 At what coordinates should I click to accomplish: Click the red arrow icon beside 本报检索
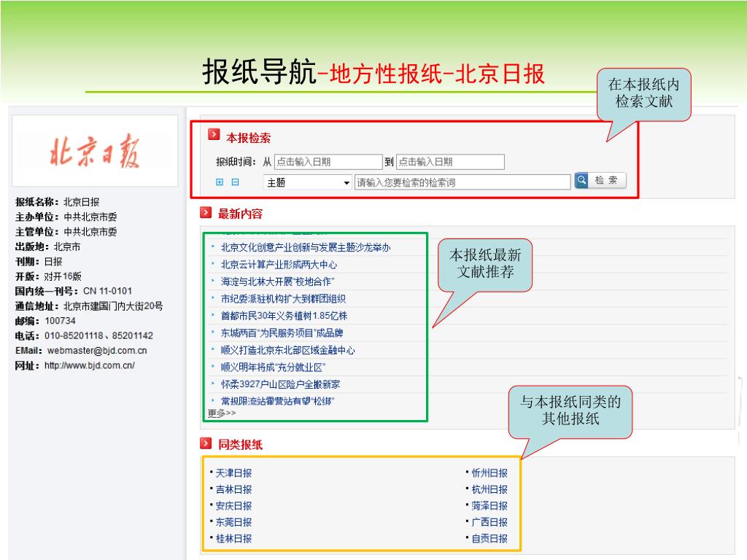(x=214, y=135)
